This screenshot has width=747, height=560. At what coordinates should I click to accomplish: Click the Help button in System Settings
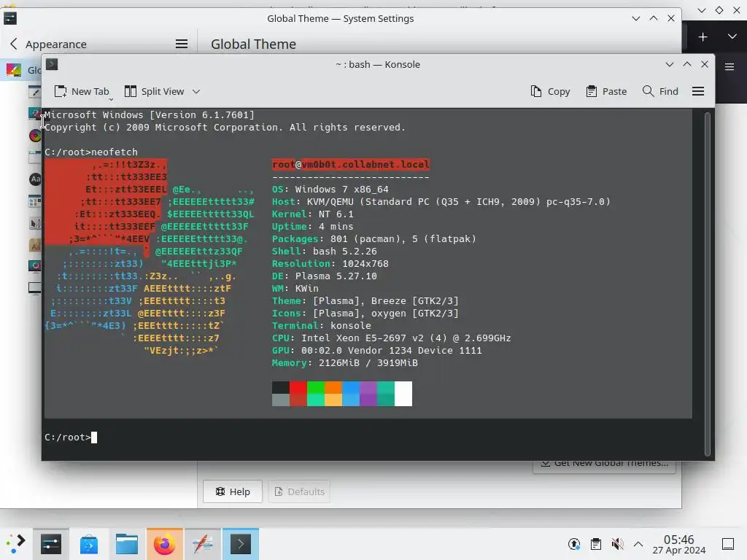coord(233,491)
